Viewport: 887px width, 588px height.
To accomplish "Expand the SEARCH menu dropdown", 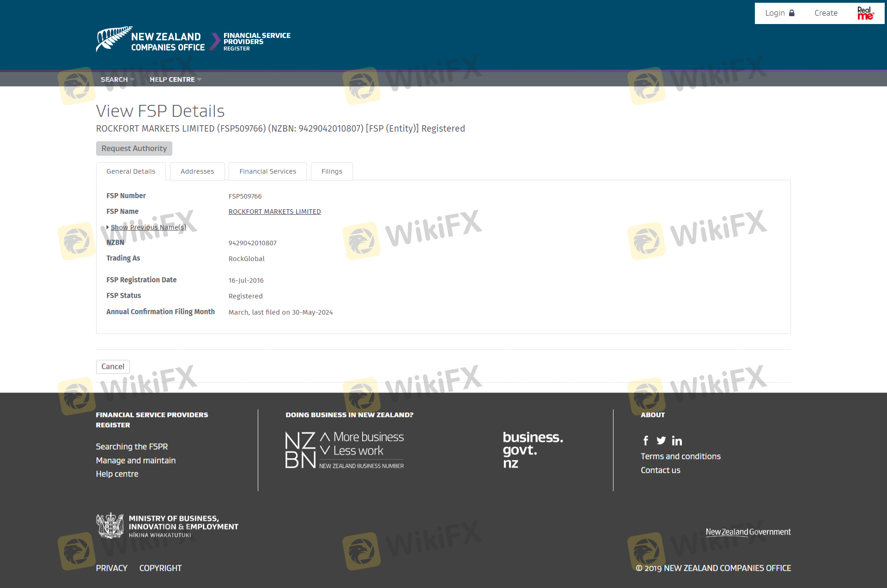I will pyautogui.click(x=118, y=79).
